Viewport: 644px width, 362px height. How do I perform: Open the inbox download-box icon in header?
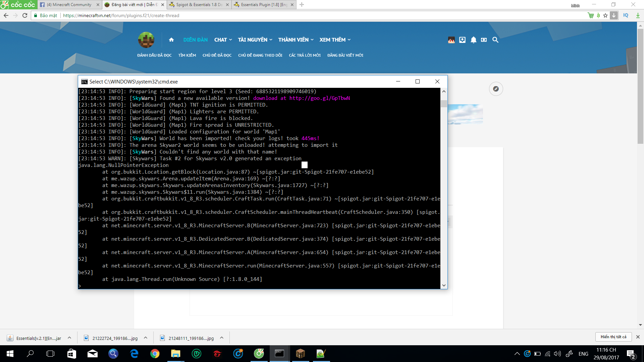coord(462,40)
